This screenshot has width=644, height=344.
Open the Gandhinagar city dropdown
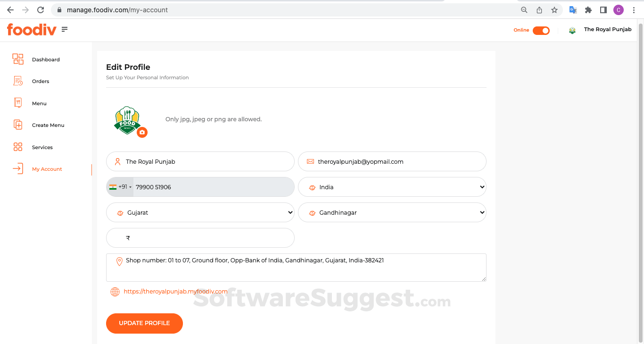[x=392, y=213]
